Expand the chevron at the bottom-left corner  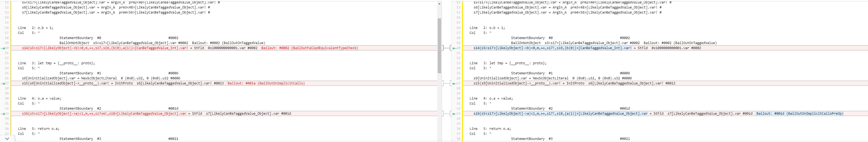click(x=7, y=139)
